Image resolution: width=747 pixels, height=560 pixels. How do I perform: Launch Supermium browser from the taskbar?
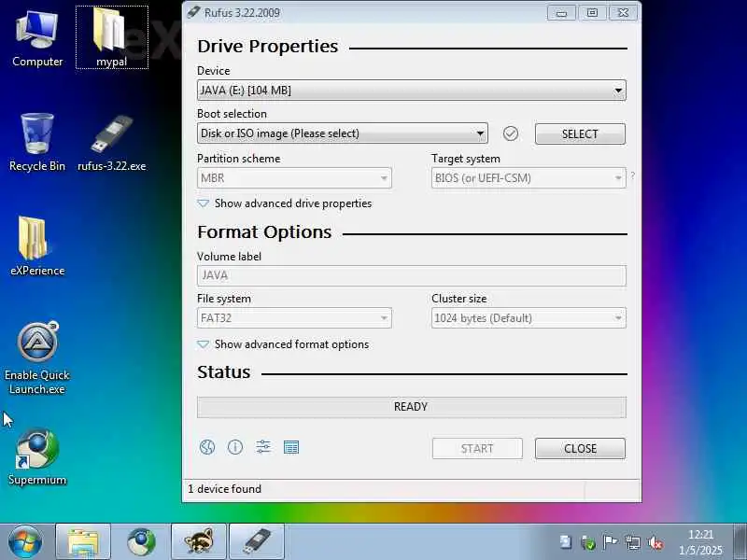[x=141, y=542]
